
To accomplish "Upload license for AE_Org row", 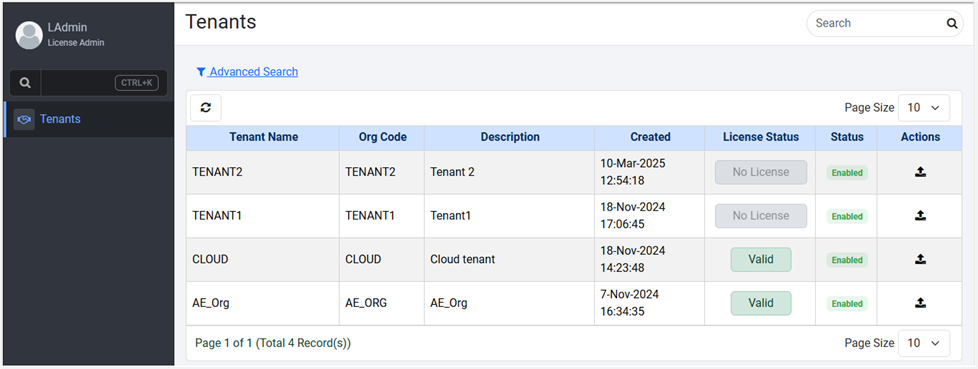I will (x=920, y=303).
